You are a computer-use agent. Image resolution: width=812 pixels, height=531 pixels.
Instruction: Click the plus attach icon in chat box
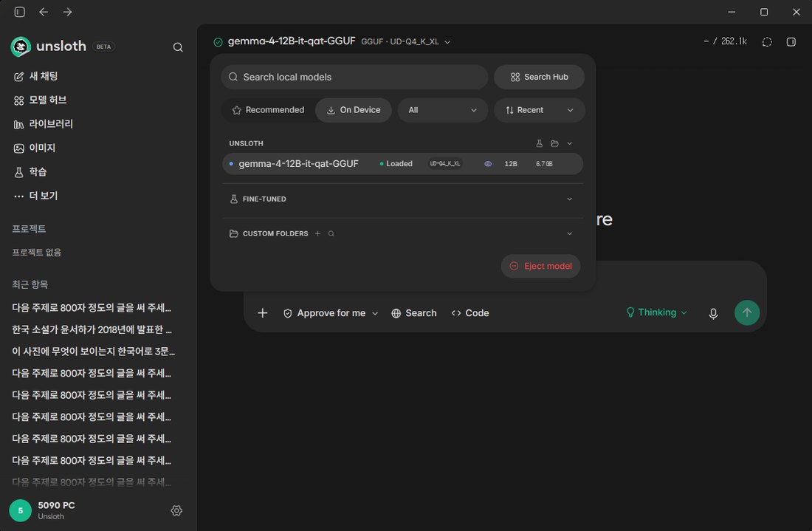point(263,313)
